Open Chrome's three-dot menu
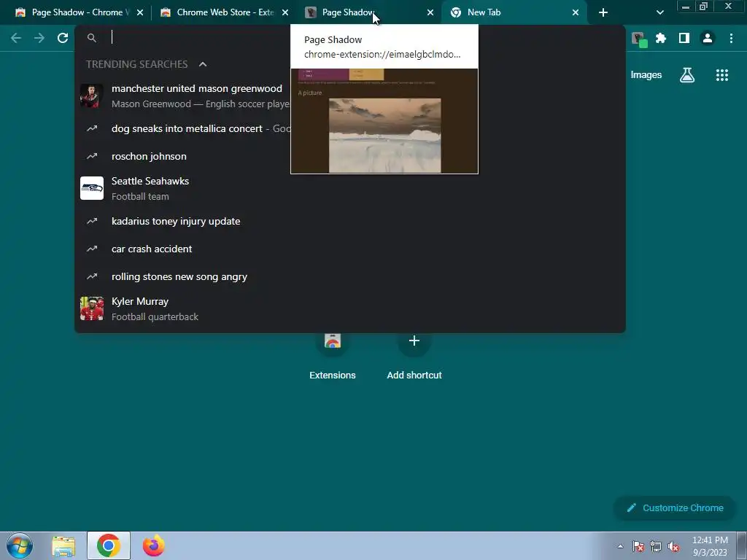747x560 pixels. pos(731,38)
